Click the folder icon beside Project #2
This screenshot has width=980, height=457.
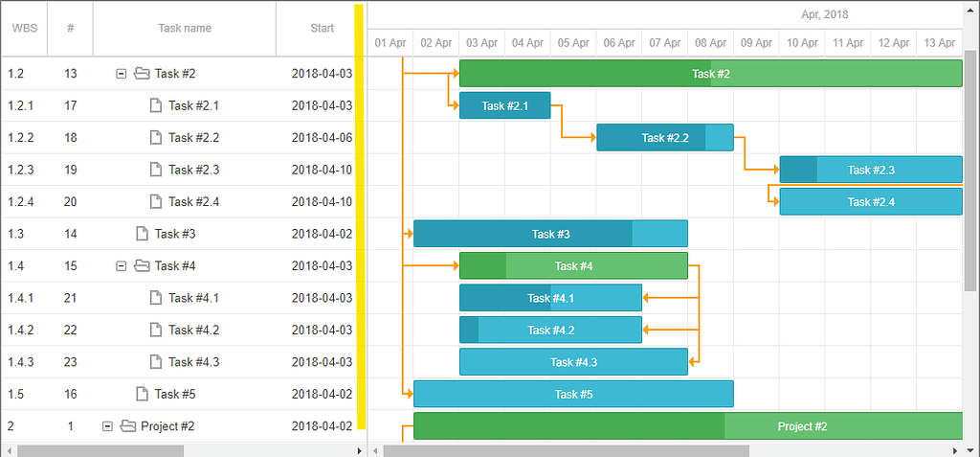tap(128, 426)
